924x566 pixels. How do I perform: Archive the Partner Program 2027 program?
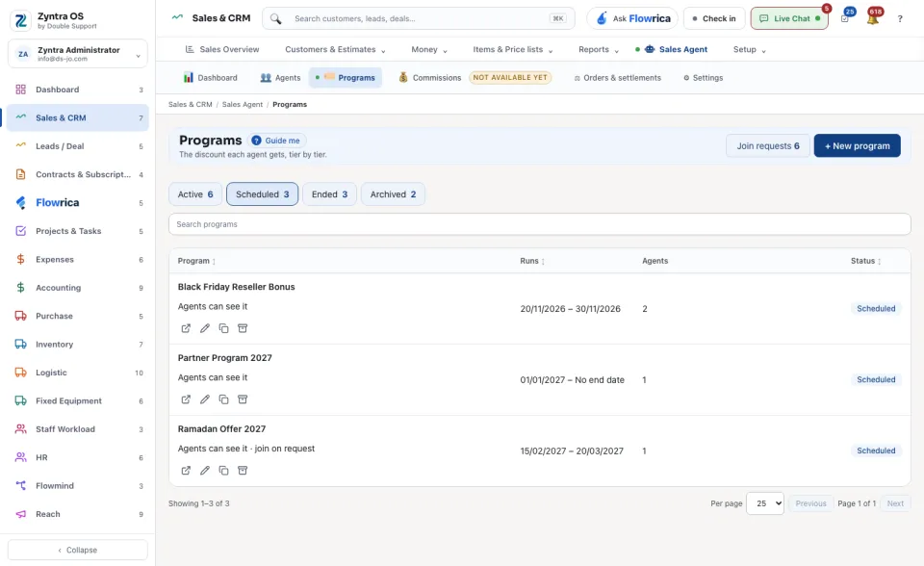(x=243, y=399)
